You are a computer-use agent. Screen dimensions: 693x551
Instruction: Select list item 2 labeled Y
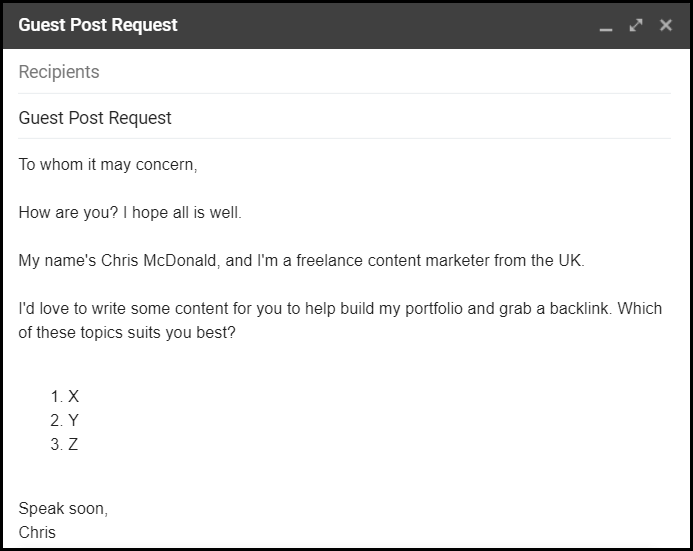click(65, 420)
